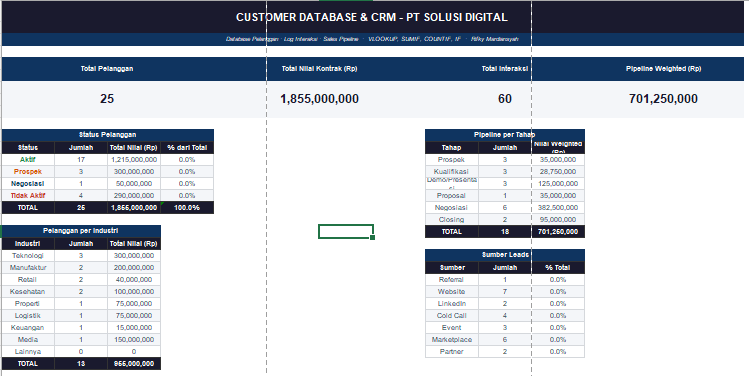Click the orange Prospek status cell
The height and width of the screenshot is (376, 749).
28,172
